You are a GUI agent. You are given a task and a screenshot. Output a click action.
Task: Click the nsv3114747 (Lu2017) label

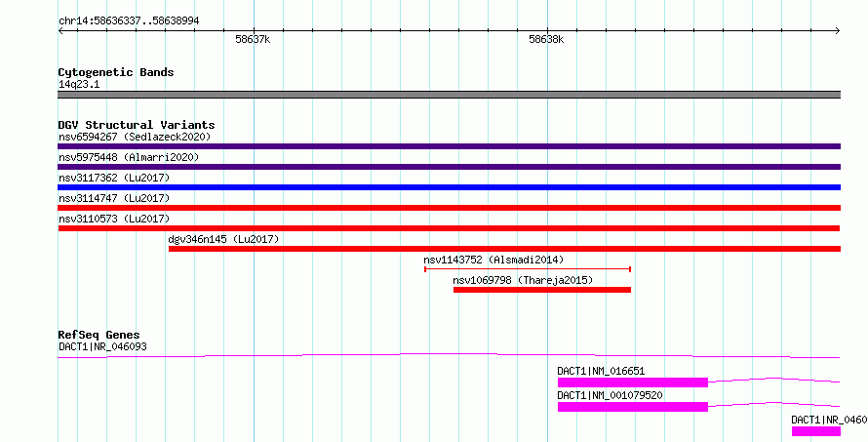click(x=114, y=198)
